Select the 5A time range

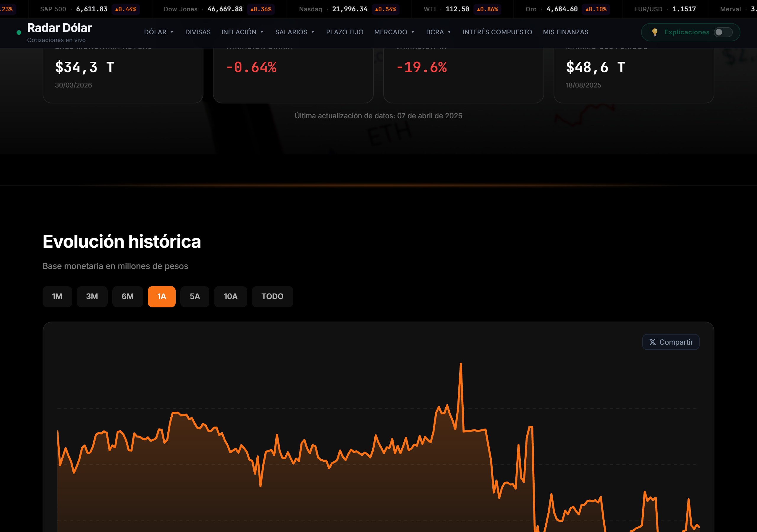point(195,296)
